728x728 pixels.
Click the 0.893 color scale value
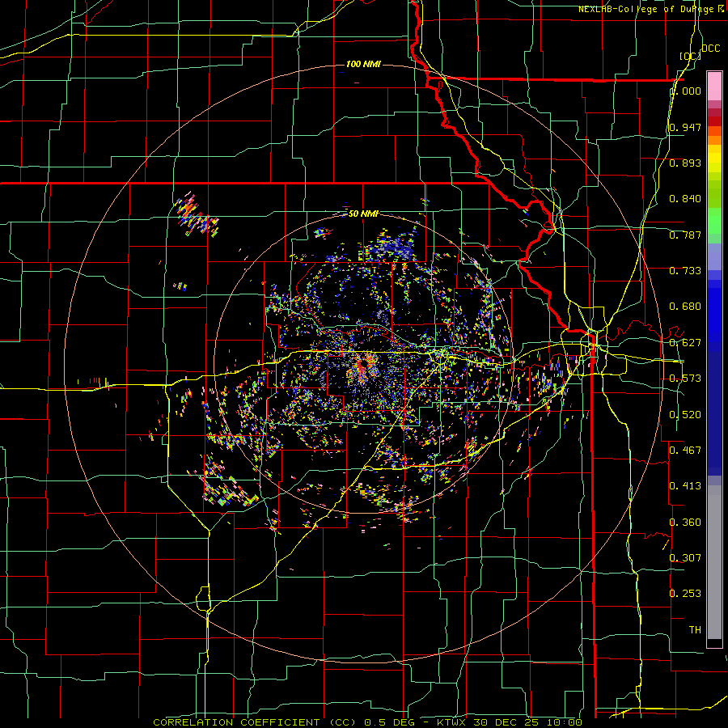[x=685, y=163]
